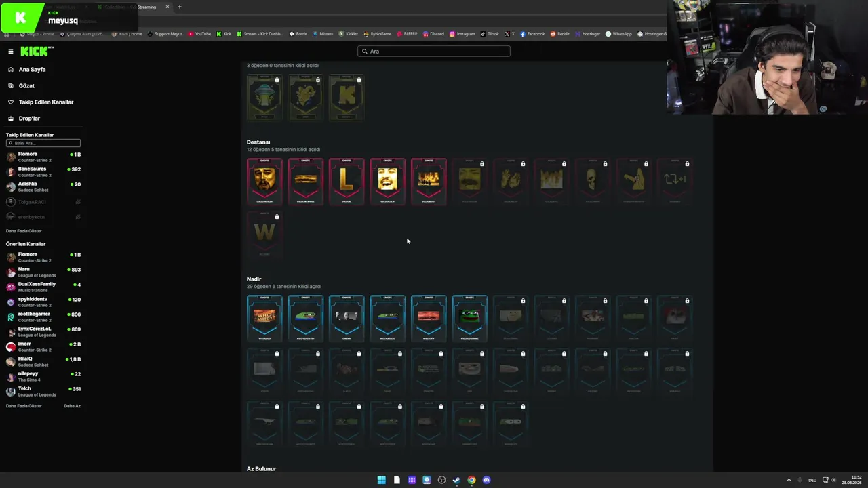Click LynxCerezLoL avatar icon
The image size is (868, 488).
pyautogui.click(x=11, y=331)
